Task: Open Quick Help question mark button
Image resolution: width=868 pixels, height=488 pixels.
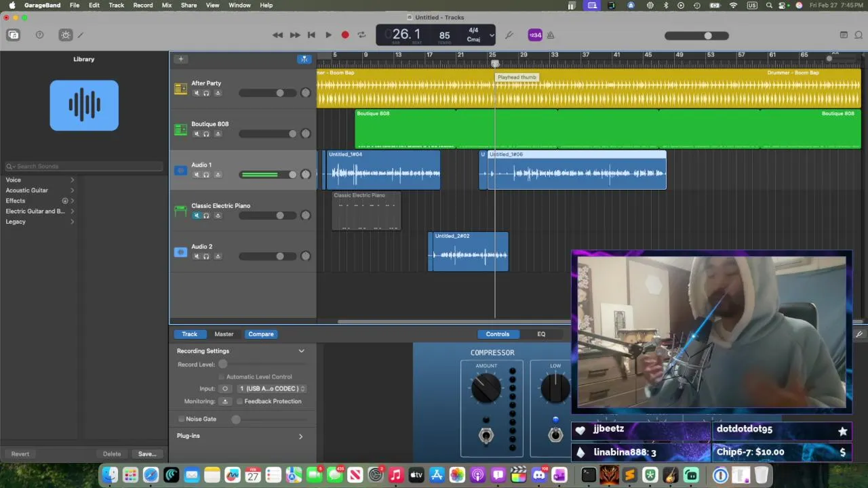Action: [39, 35]
